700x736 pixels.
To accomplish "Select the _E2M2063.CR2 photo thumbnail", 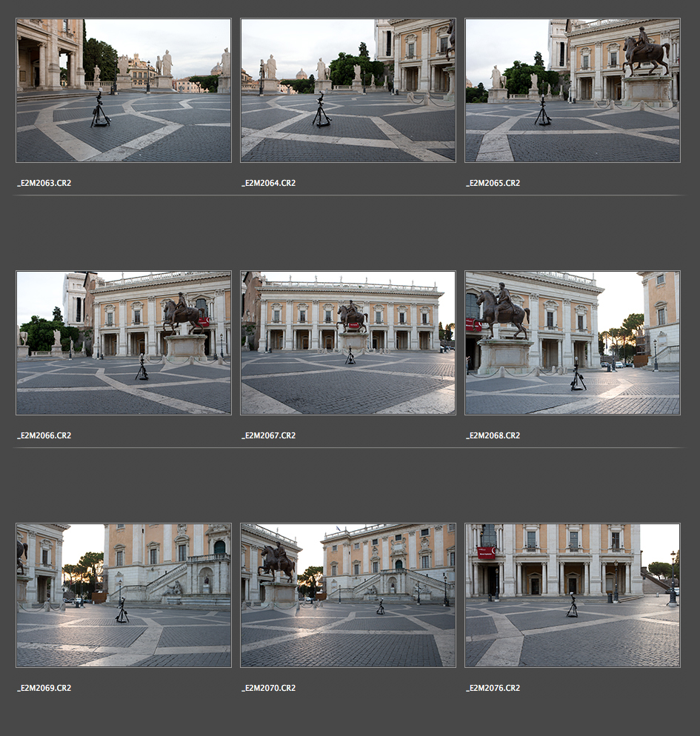I will [x=124, y=90].
